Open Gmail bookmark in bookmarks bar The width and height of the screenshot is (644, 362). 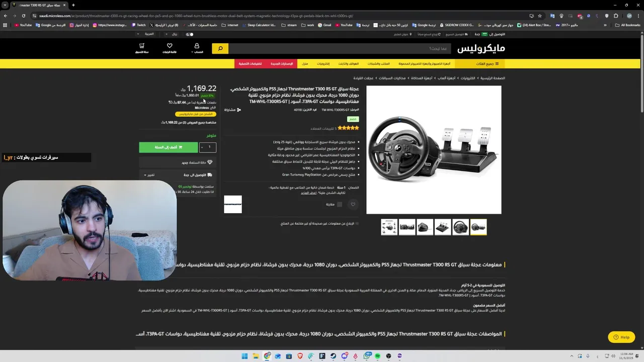[x=325, y=25]
